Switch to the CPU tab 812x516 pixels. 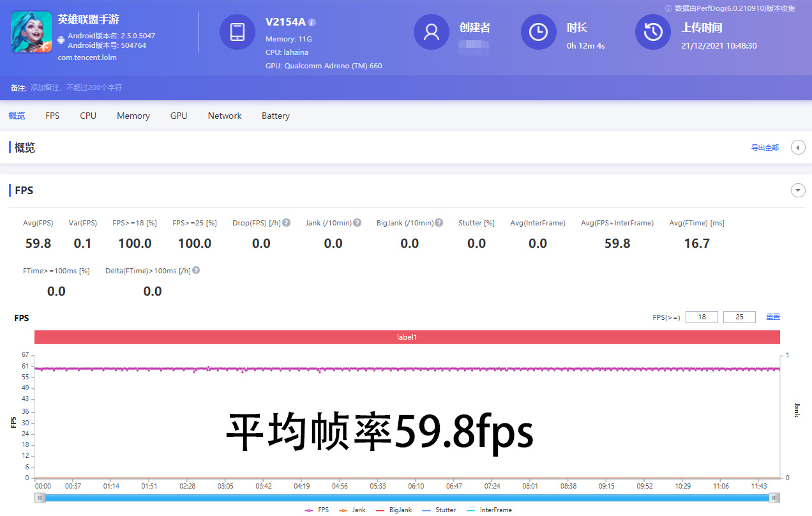(87, 116)
